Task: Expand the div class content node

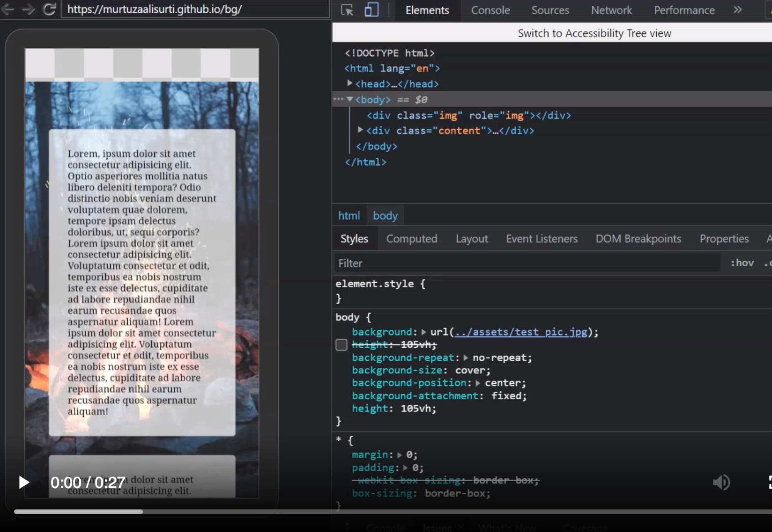Action: click(x=360, y=130)
